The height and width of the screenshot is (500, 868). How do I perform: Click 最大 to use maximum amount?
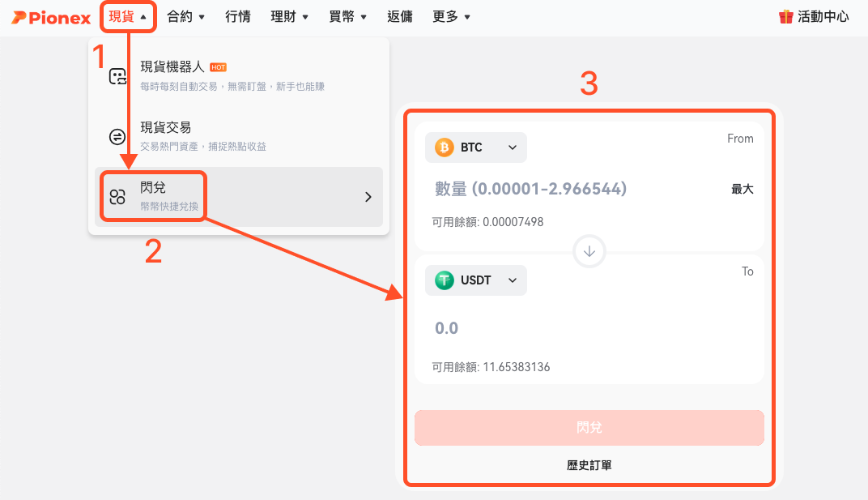click(742, 189)
